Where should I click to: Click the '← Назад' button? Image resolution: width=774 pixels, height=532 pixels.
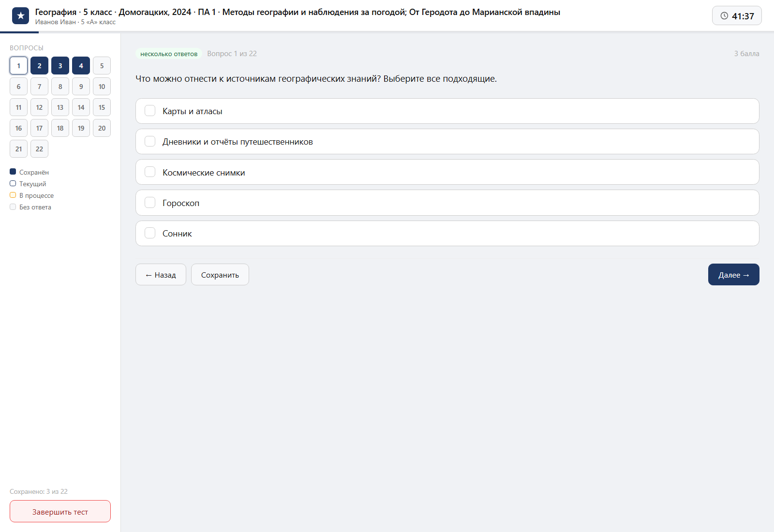coord(161,275)
